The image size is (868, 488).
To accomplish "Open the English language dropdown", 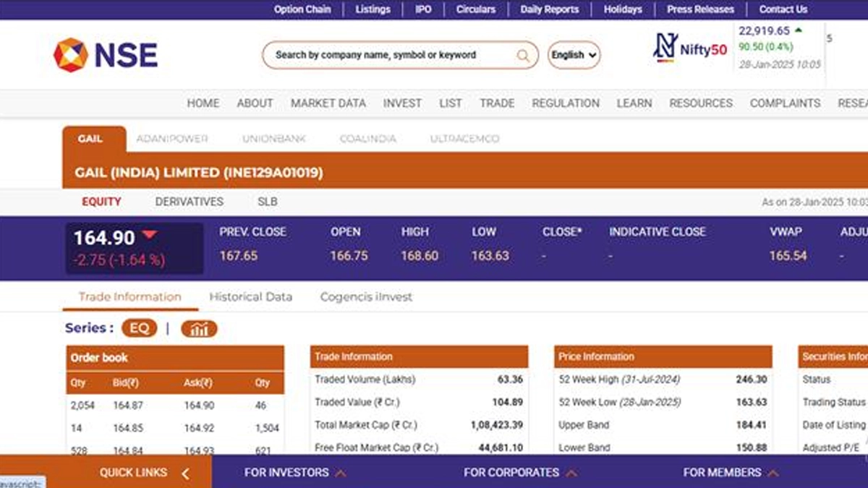I will pos(574,55).
